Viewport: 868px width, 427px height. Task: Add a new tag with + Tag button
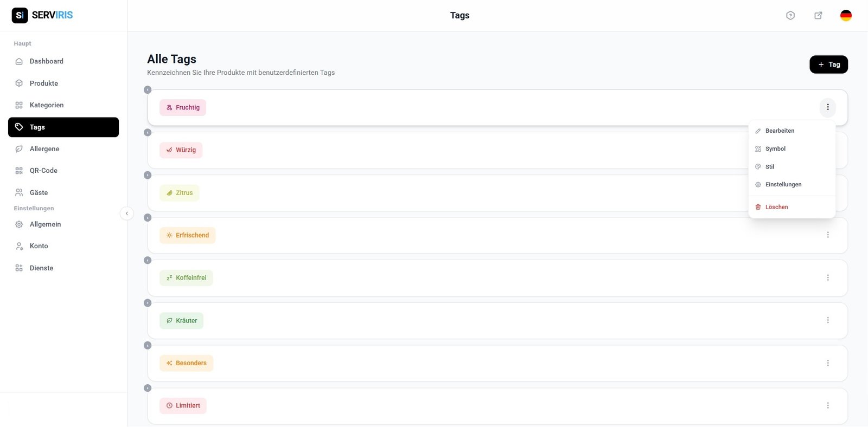828,64
